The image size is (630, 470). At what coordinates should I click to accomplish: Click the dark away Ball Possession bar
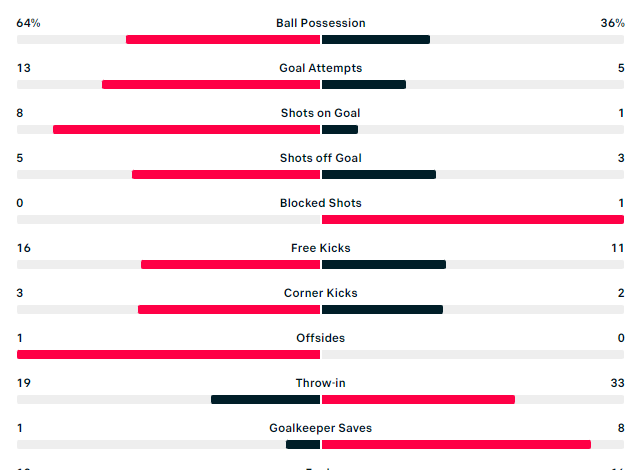376,40
